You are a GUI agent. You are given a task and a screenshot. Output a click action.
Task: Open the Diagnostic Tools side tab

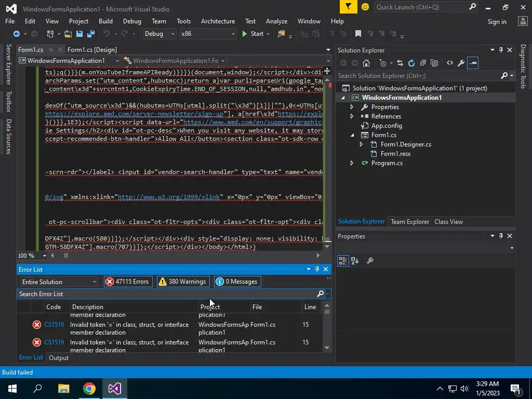pos(523,66)
